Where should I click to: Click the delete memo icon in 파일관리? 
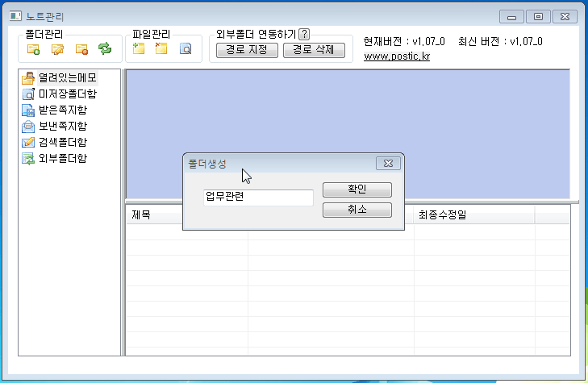click(161, 48)
